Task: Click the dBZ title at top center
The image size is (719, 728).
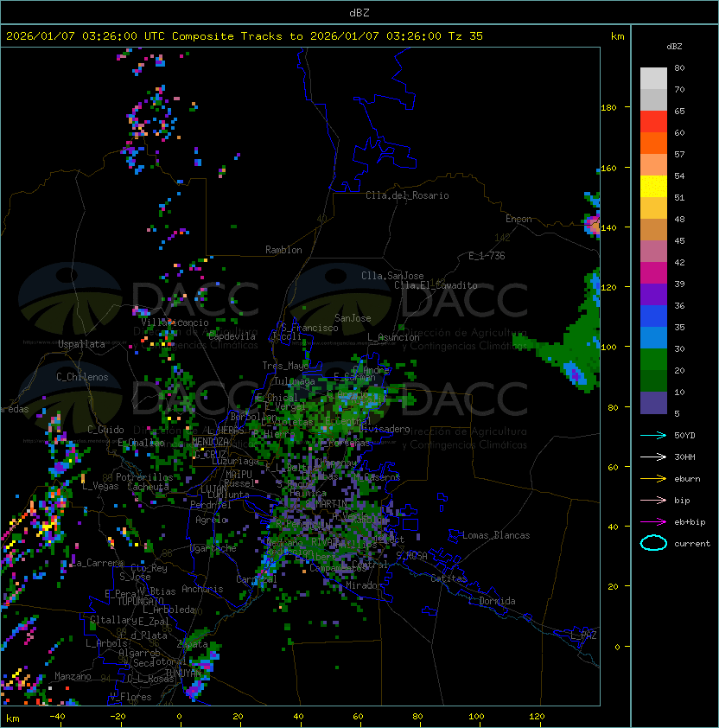Action: [x=359, y=13]
